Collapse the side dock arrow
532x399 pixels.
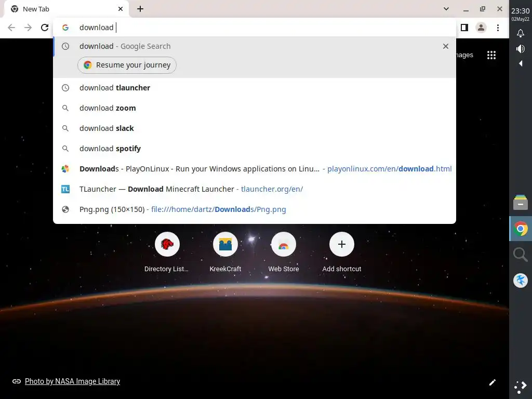point(521,63)
